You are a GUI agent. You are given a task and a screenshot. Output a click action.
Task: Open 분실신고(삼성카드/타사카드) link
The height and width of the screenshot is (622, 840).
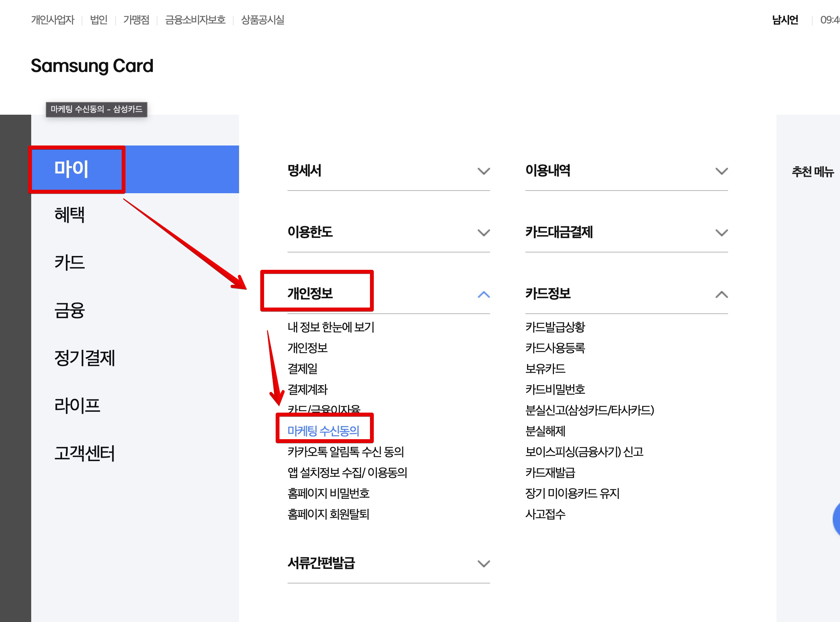tap(589, 410)
